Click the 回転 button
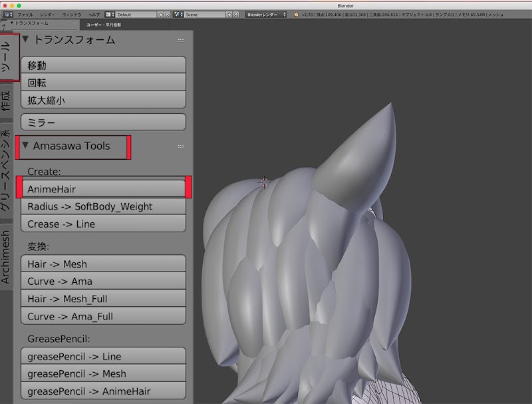The image size is (532, 404). click(104, 83)
